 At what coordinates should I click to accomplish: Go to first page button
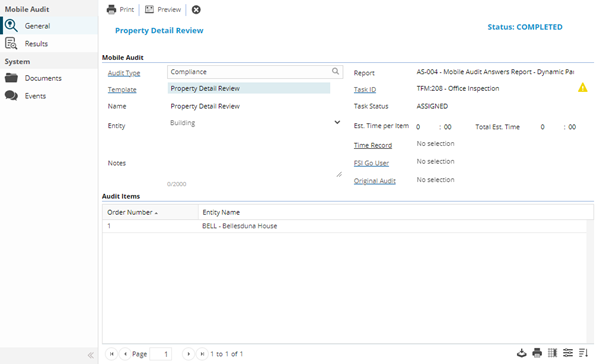click(x=111, y=354)
